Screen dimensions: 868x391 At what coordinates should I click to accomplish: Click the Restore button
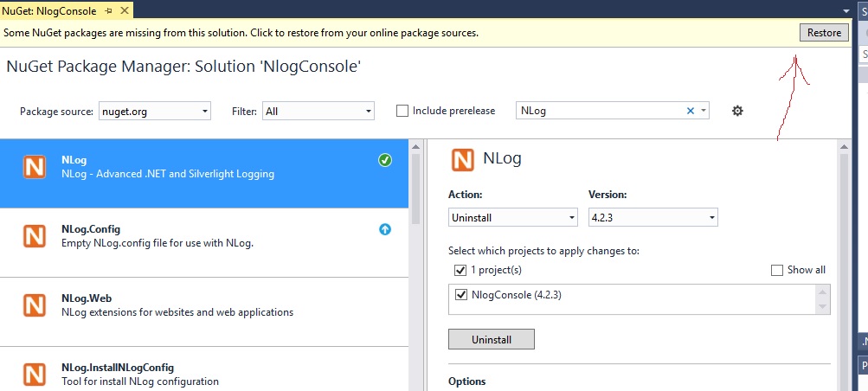point(824,33)
